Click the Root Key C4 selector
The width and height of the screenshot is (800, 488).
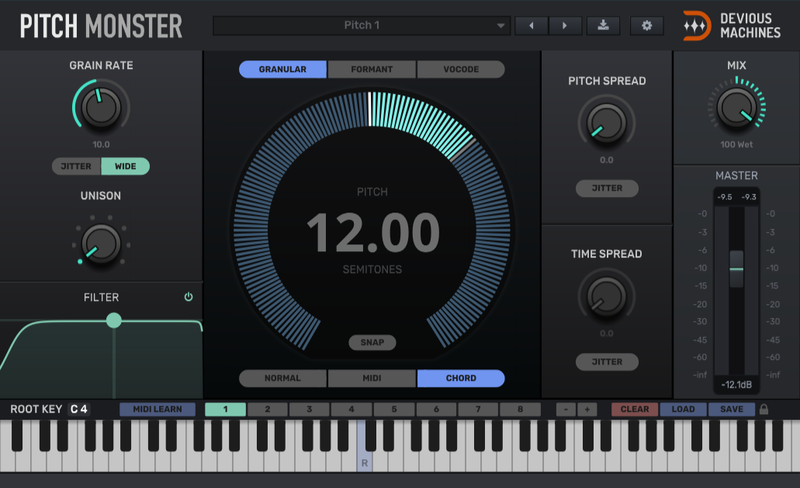point(80,409)
